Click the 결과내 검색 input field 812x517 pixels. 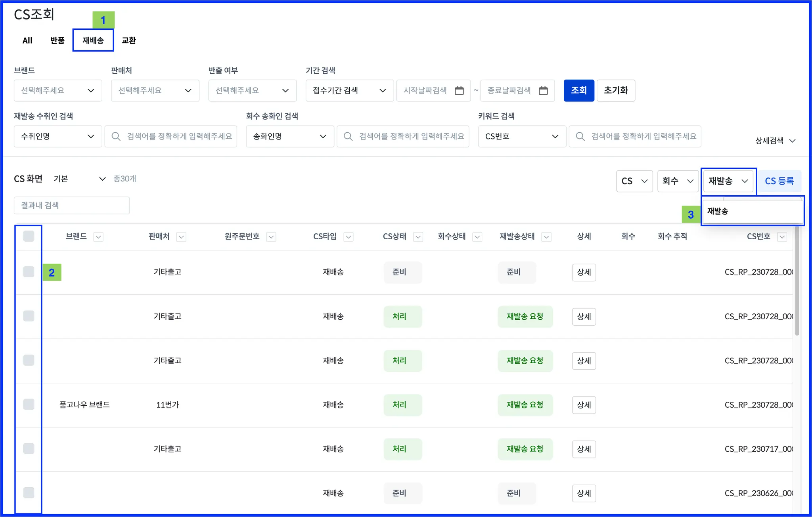coord(72,205)
